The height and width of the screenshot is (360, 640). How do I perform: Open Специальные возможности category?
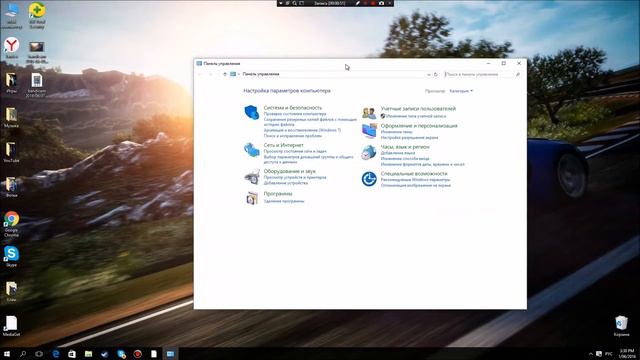click(414, 173)
